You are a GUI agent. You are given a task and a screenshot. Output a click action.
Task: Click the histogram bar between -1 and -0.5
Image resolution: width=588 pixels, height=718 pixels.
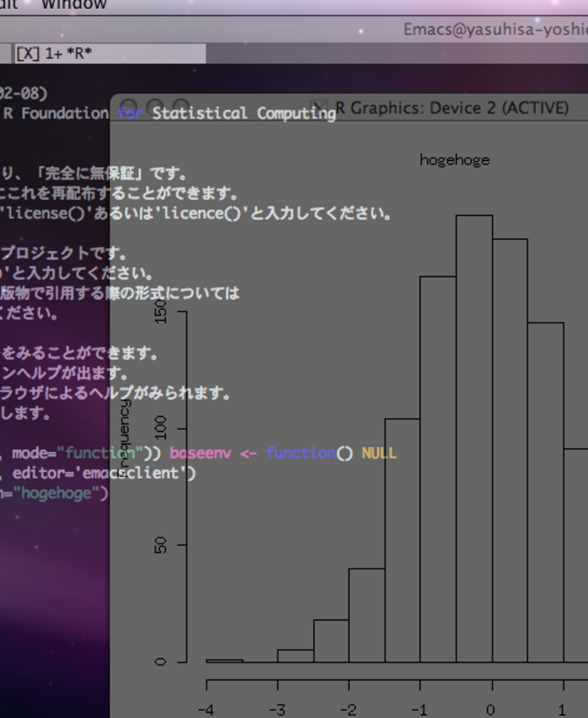438,469
